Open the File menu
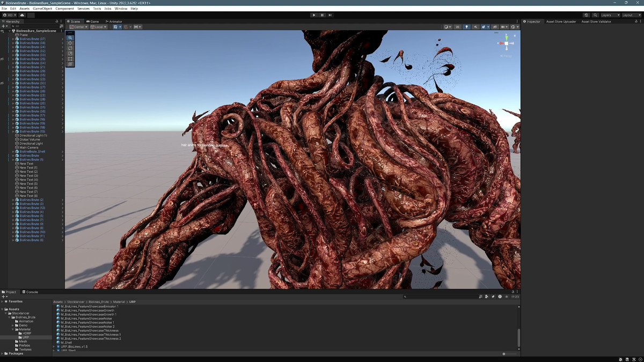This screenshot has height=362, width=644. 4,9
